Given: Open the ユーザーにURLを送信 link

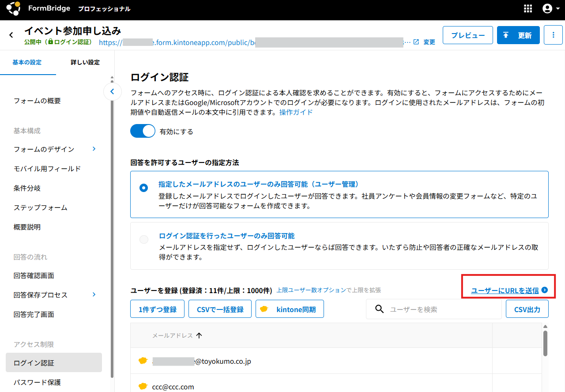Looking at the screenshot, I should click(505, 290).
